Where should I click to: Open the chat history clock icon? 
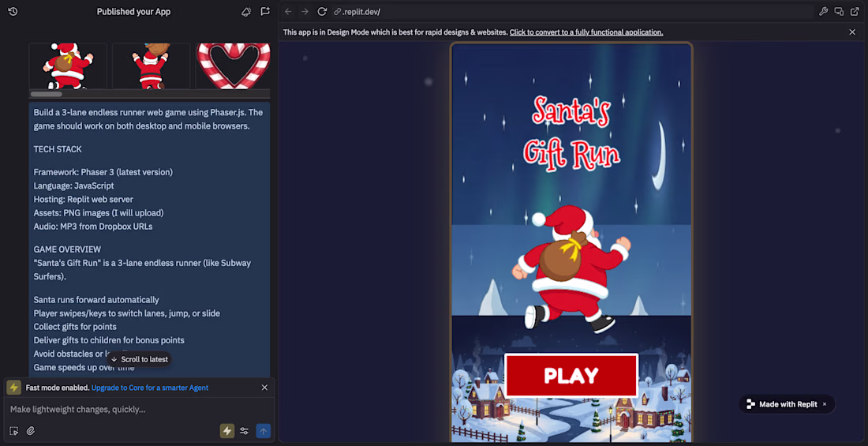click(x=13, y=12)
